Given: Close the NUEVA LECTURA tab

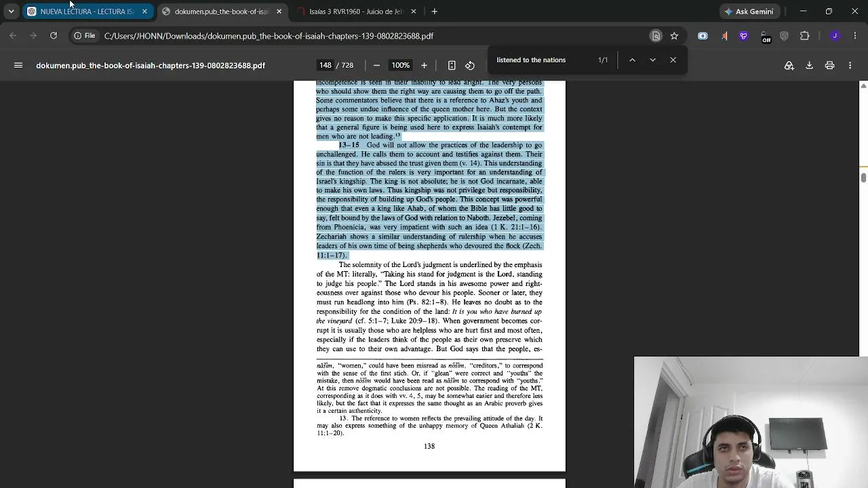Looking at the screenshot, I should (x=144, y=12).
